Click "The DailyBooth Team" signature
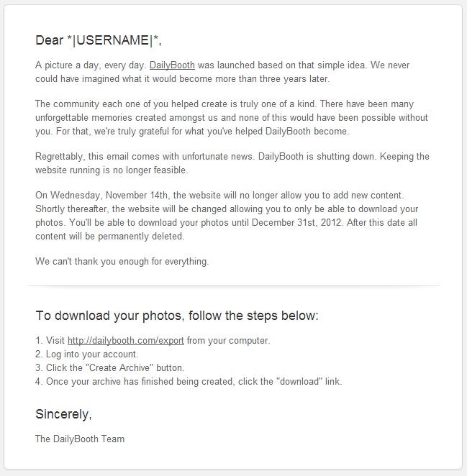The image size is (467, 476). coord(79,439)
